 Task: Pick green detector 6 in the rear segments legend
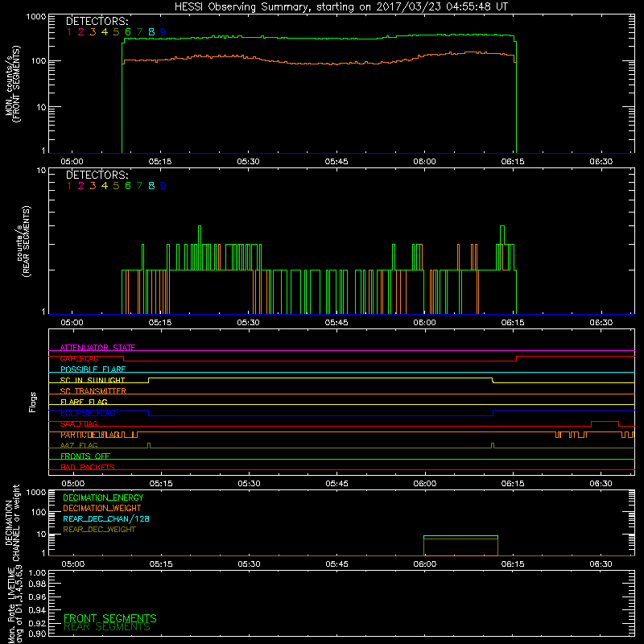[128, 186]
